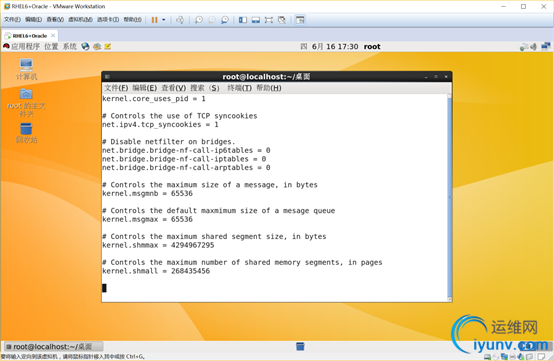Click the trash applet in bottom panel
Image resolution: width=554 pixels, height=361 pixels.
[300, 346]
